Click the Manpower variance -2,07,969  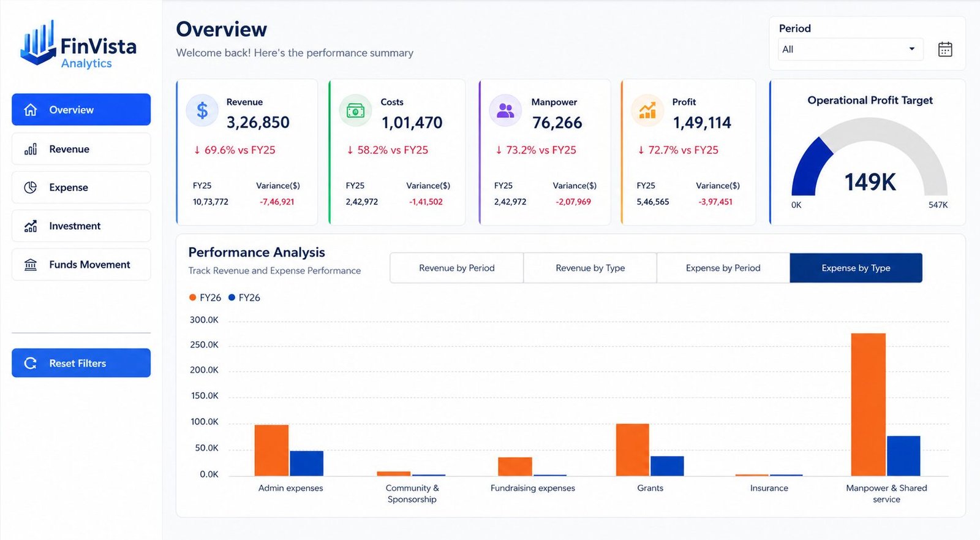[573, 202]
